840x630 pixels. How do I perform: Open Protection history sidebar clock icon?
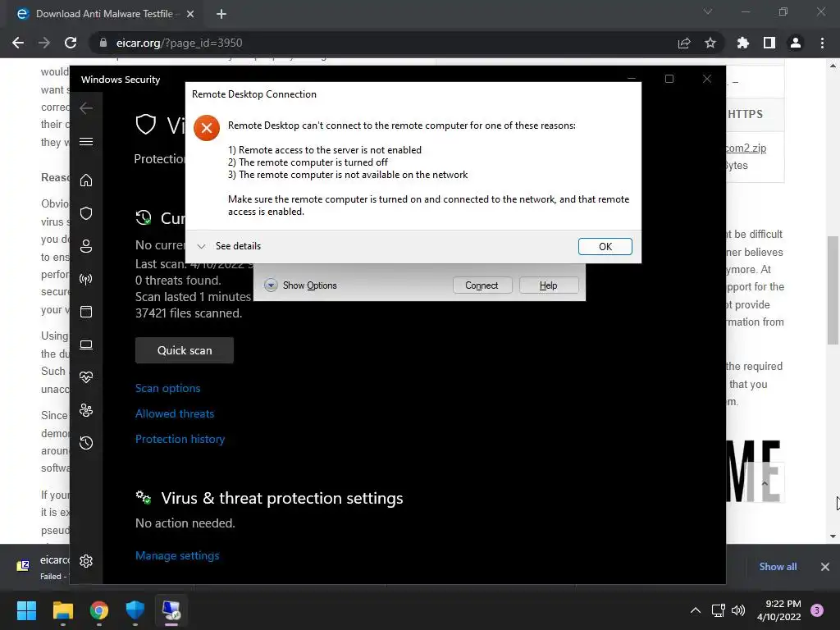[x=86, y=443]
